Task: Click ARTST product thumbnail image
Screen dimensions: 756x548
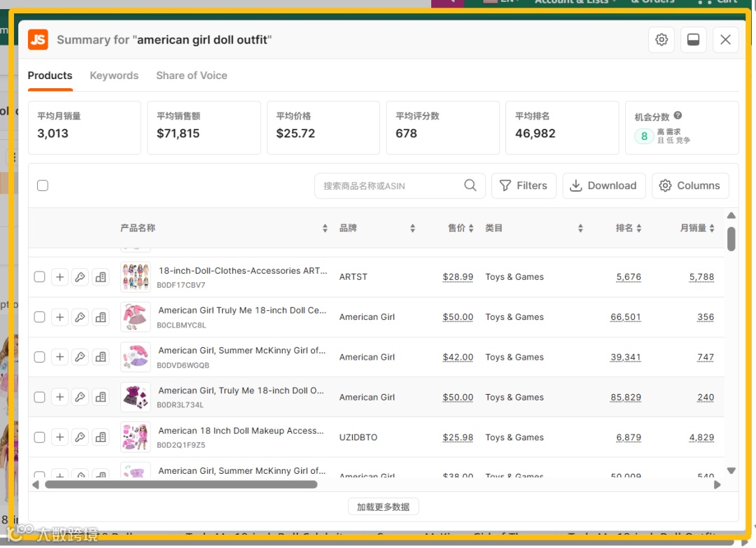Action: (136, 277)
